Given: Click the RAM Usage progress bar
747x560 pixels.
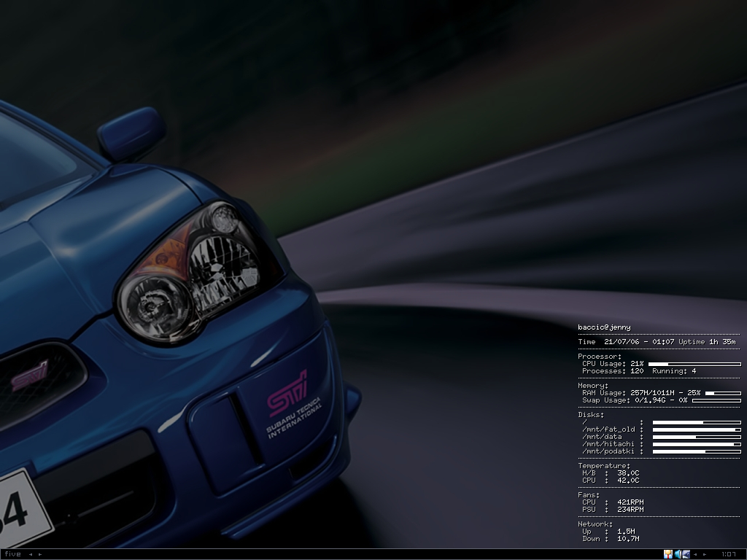Looking at the screenshot, I should pyautogui.click(x=723, y=393).
